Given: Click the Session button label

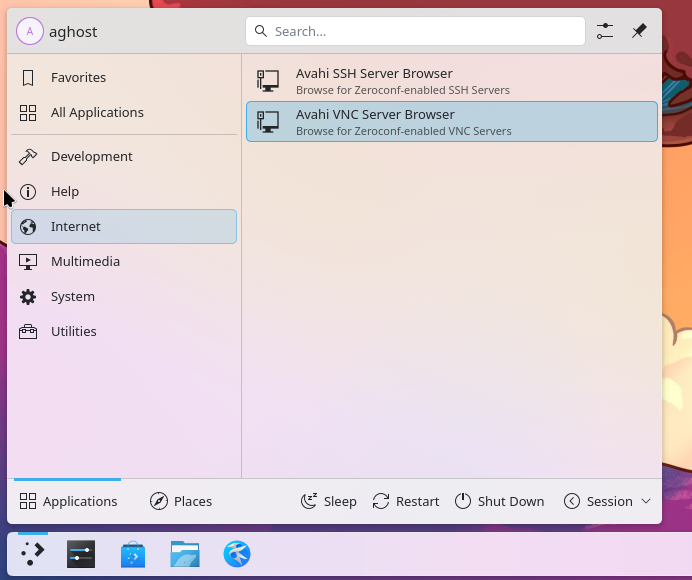Looking at the screenshot, I should [609, 501].
